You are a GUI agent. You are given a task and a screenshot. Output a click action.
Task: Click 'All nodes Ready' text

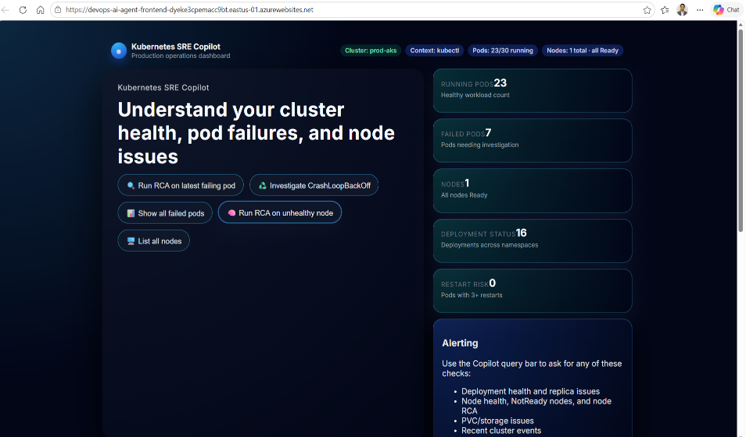[x=464, y=195]
